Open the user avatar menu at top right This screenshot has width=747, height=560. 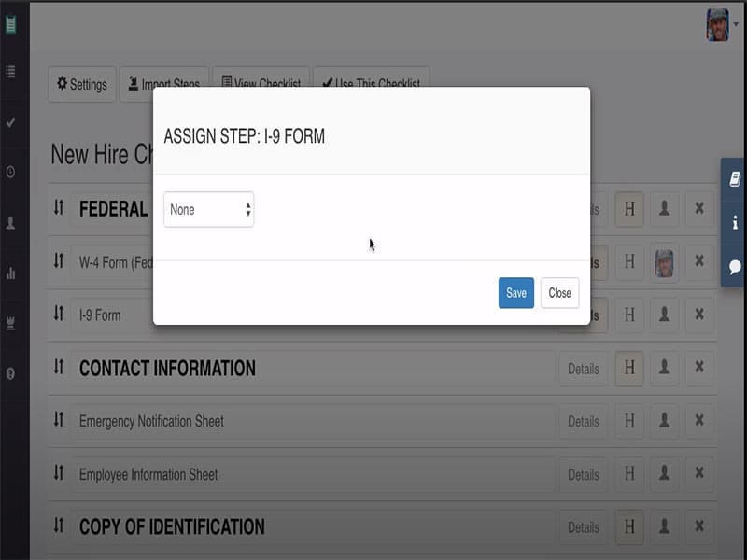point(722,25)
